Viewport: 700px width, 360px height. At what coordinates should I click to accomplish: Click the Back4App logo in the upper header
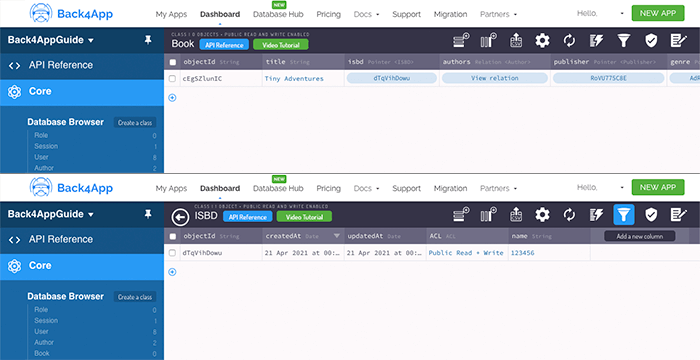(71, 13)
